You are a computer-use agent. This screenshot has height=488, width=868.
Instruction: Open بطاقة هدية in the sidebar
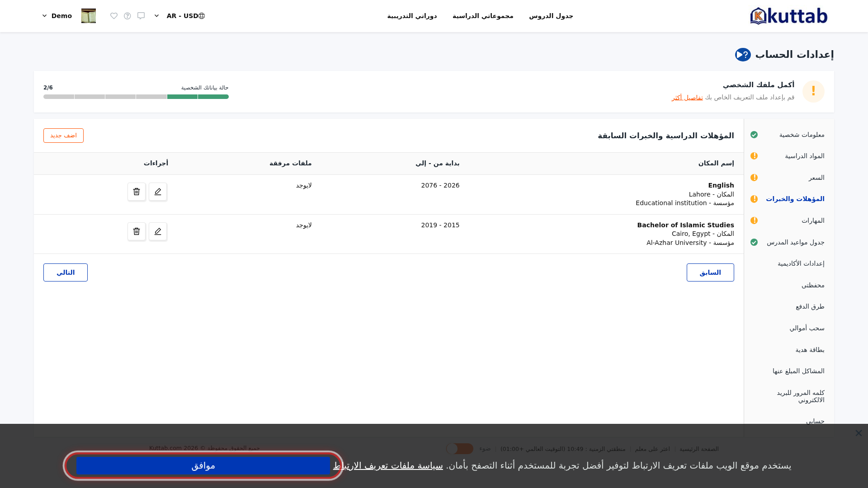[x=810, y=350]
